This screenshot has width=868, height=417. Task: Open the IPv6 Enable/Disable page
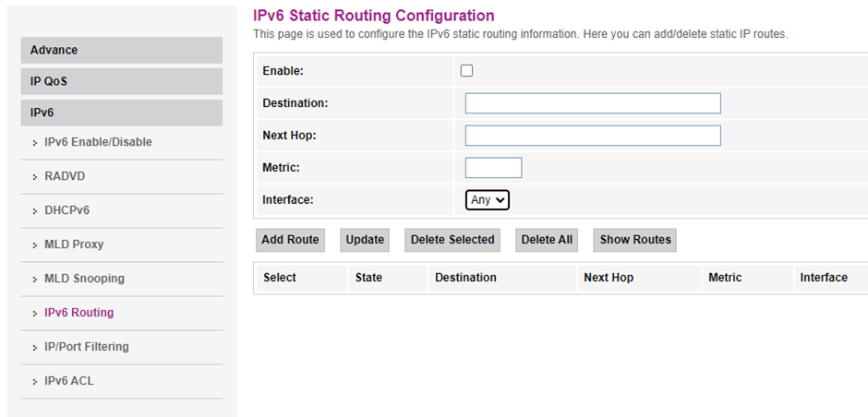coord(98,142)
